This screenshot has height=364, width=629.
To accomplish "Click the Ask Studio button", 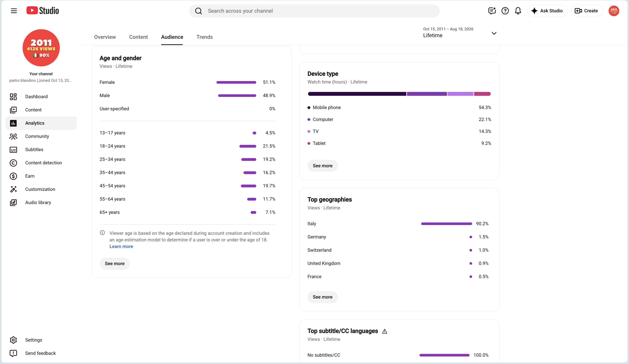I will click(x=547, y=11).
